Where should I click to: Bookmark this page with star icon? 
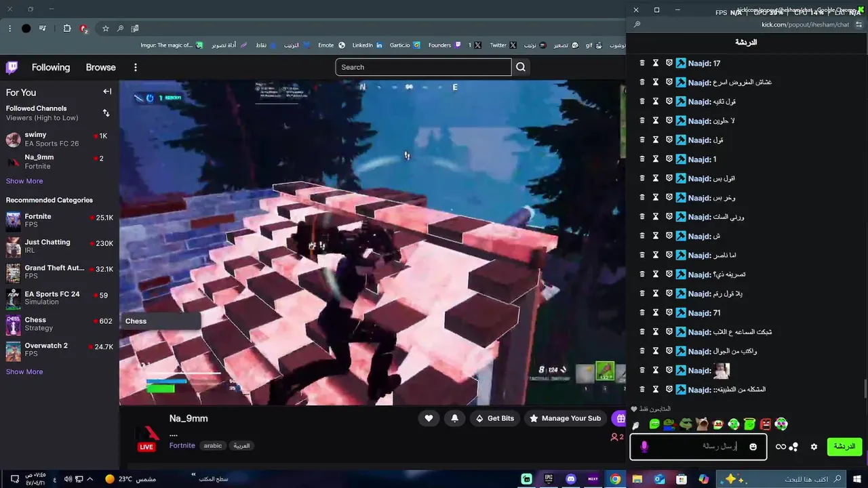106,28
